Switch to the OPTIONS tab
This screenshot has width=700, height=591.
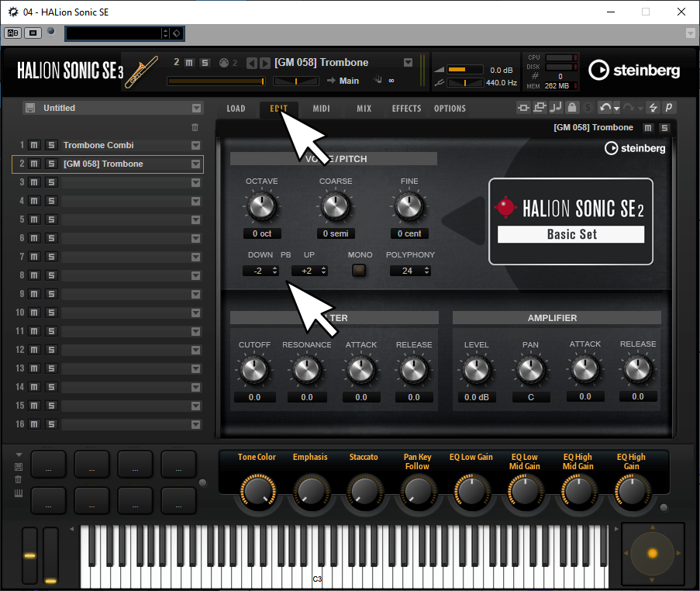pyautogui.click(x=450, y=109)
